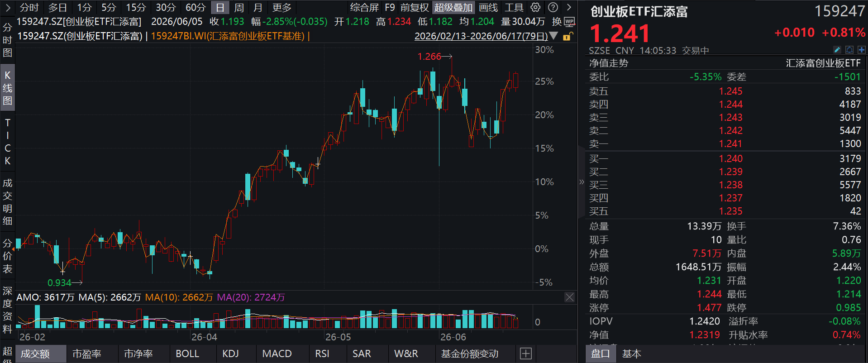Image resolution: width=868 pixels, height=363 pixels.
Task: Select the 基金份额变动 indicator tab
Action: pyautogui.click(x=470, y=353)
